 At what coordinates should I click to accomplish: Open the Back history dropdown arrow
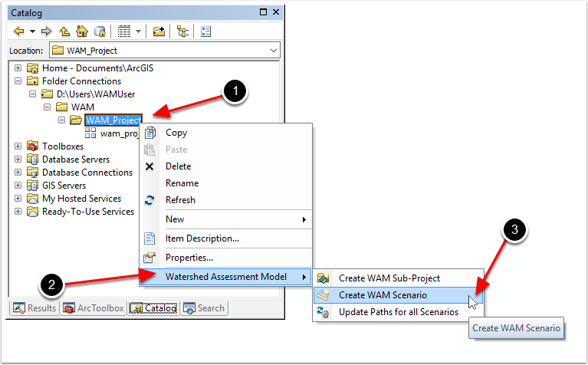[33, 31]
